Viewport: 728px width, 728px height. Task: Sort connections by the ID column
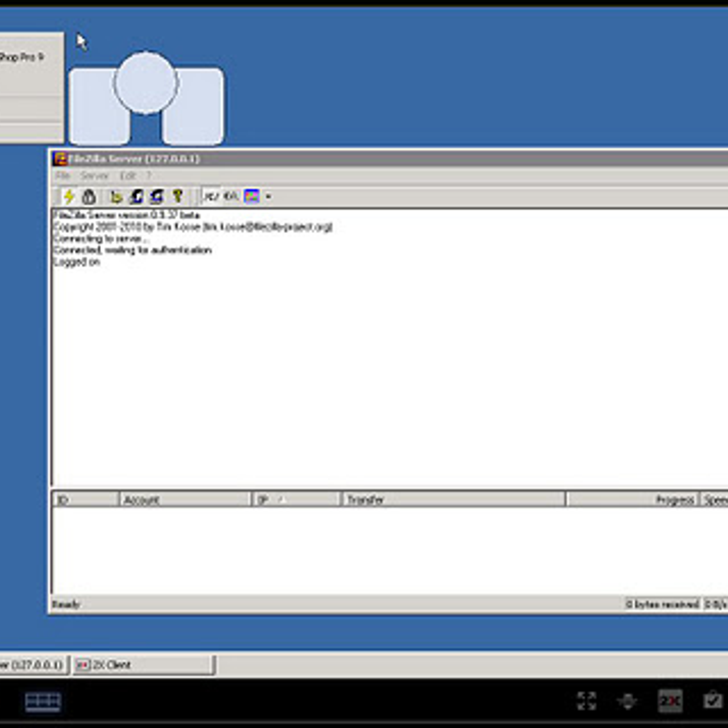(x=86, y=500)
